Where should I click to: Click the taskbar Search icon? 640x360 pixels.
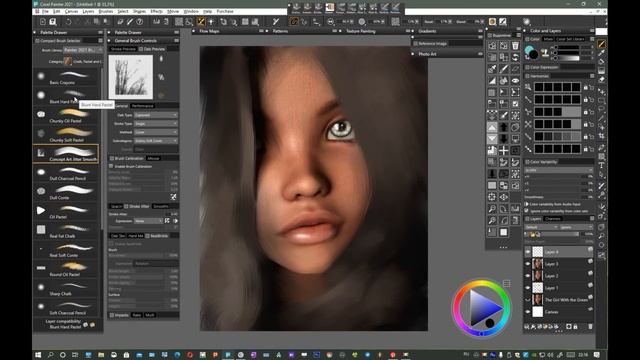point(50,355)
